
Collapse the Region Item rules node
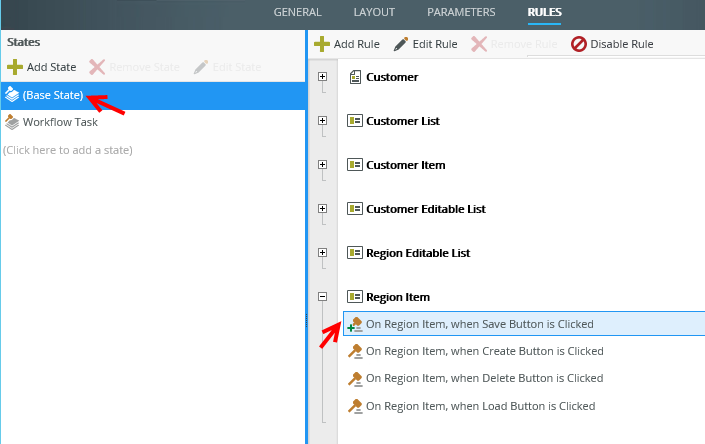point(322,297)
